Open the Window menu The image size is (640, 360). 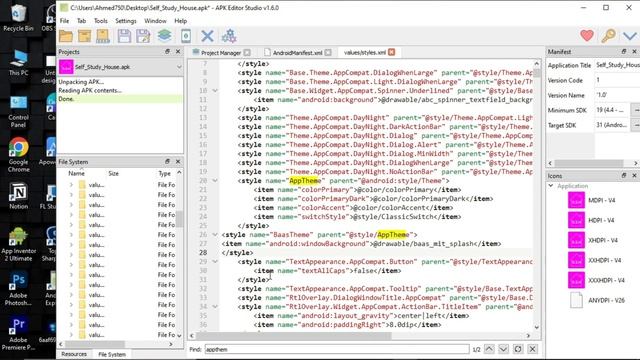coord(155,21)
